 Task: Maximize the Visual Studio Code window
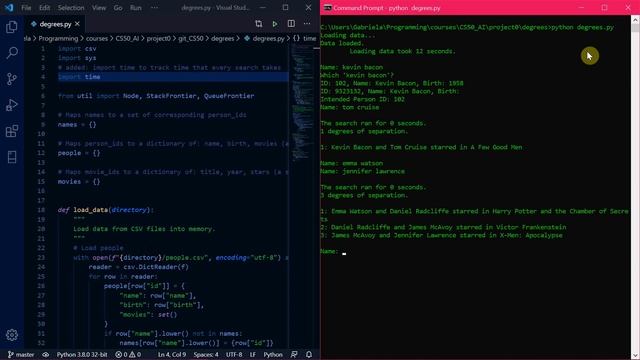coord(285,7)
